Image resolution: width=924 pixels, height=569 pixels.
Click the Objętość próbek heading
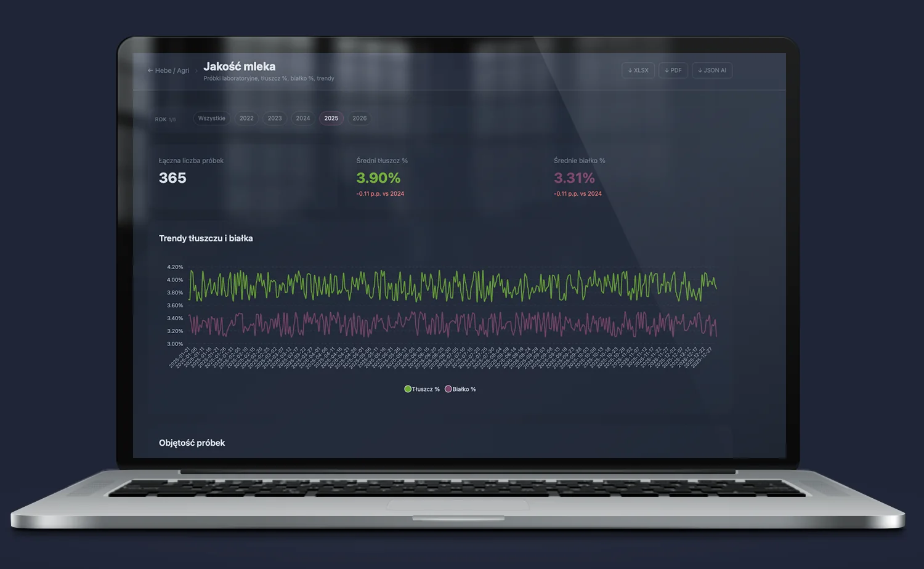[192, 443]
